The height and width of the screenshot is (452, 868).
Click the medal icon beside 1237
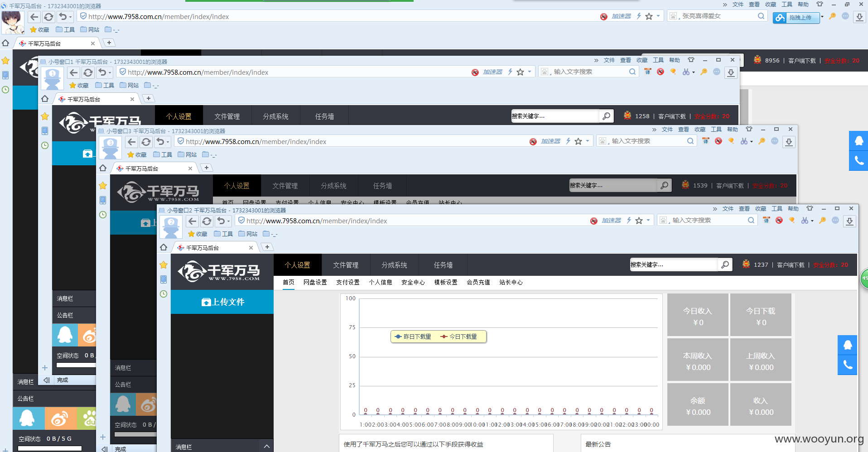click(x=746, y=264)
